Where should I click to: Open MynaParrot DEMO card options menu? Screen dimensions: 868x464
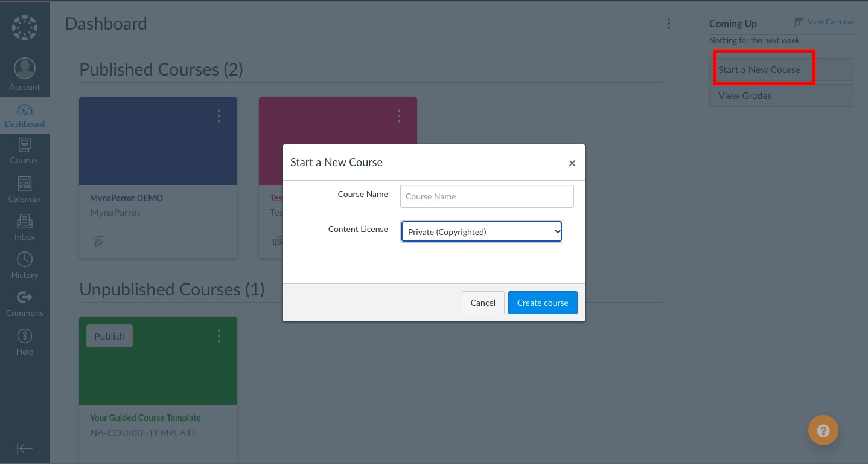point(219,116)
